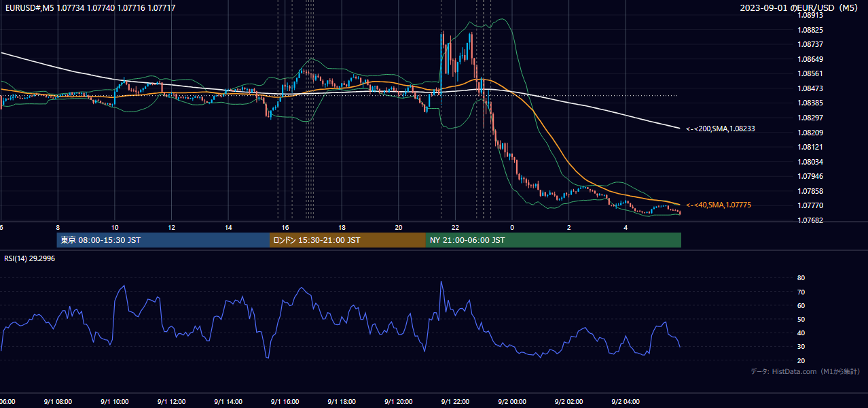The height and width of the screenshot is (408, 868).
Task: Click the RSI 30 level axis label
Action: pos(801,347)
